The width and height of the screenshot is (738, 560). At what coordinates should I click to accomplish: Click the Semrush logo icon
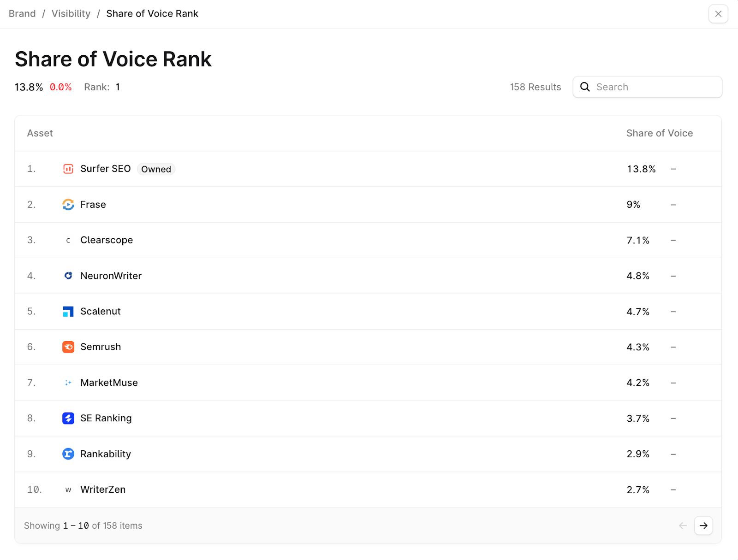click(68, 347)
